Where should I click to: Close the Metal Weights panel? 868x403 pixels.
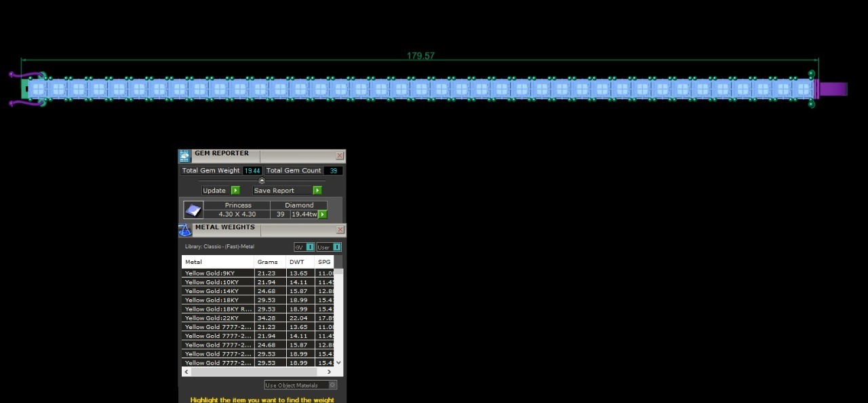click(340, 230)
